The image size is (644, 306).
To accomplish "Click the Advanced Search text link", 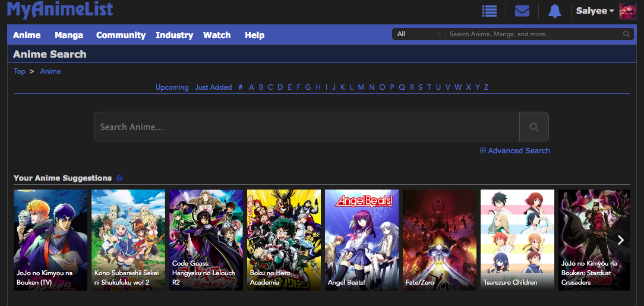I will 519,151.
